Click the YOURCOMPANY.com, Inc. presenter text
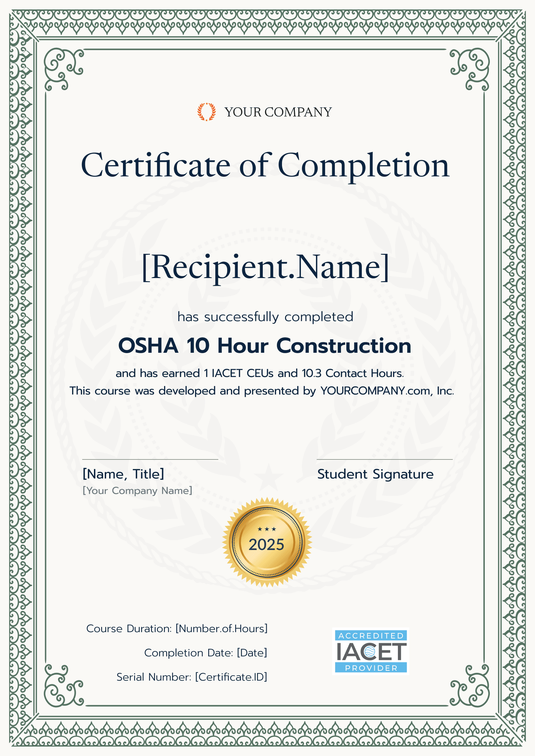 387,391
